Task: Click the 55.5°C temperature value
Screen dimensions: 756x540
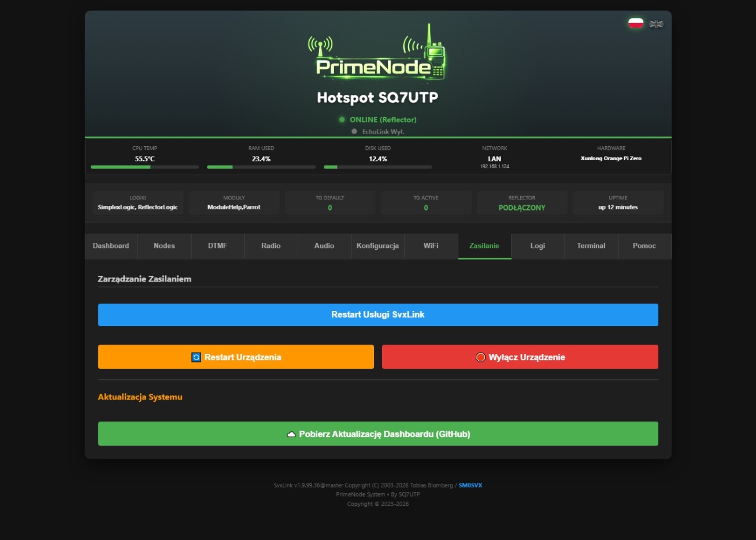Action: (x=144, y=159)
